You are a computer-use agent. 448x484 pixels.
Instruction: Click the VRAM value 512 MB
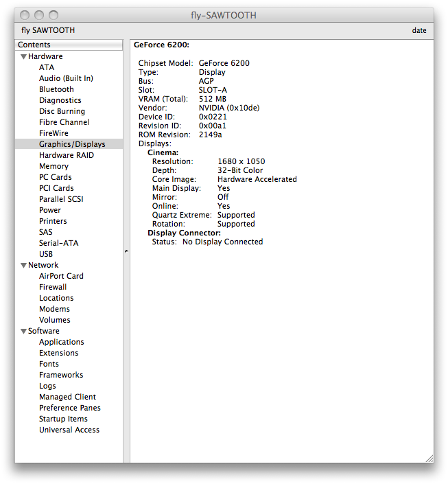pos(212,99)
